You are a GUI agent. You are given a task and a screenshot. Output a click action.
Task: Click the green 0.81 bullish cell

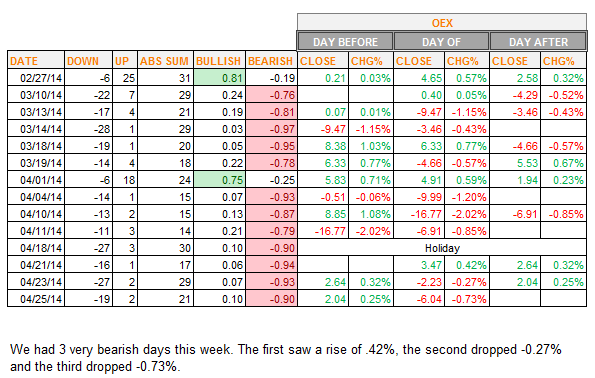pos(219,77)
